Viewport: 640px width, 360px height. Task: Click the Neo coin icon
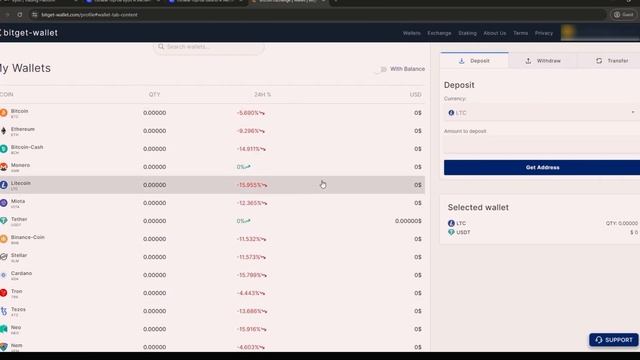(x=3, y=329)
